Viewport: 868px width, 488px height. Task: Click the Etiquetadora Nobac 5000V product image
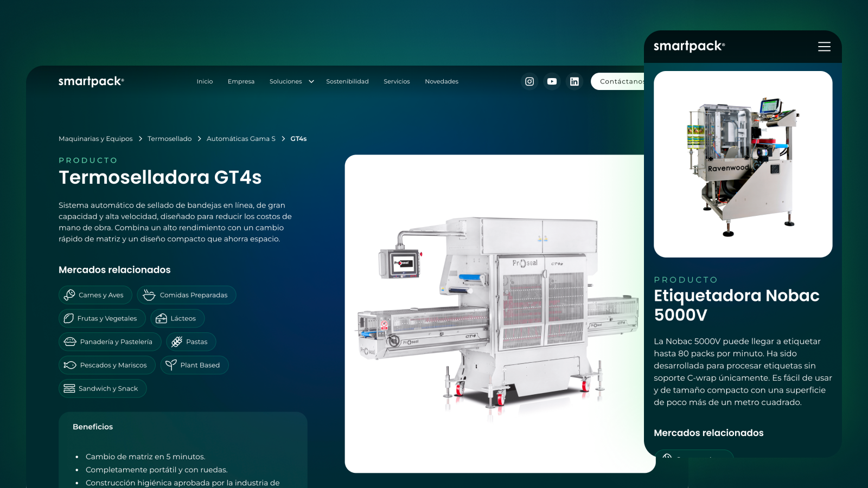click(743, 164)
